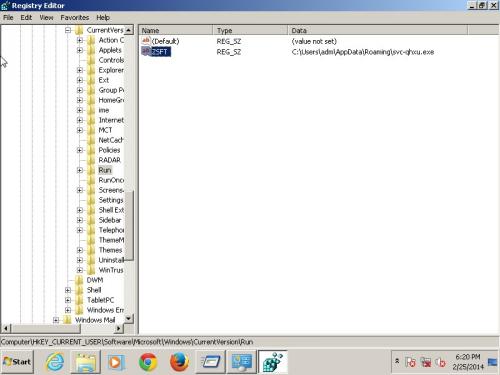500x375 pixels.
Task: Click the Data column header
Action: (x=378, y=30)
